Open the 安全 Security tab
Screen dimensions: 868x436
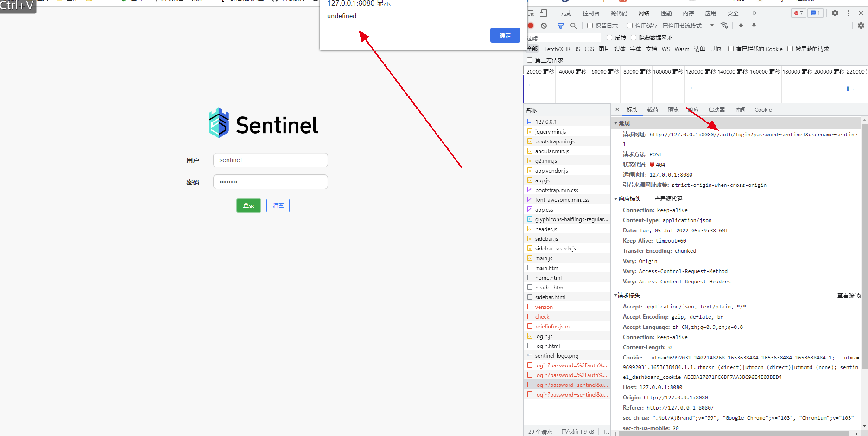coord(733,13)
